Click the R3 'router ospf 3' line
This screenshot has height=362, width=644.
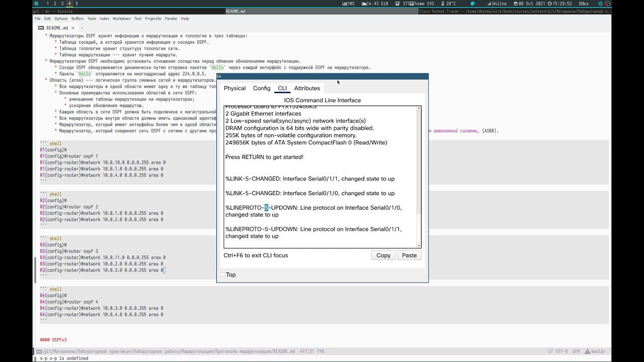click(x=69, y=251)
